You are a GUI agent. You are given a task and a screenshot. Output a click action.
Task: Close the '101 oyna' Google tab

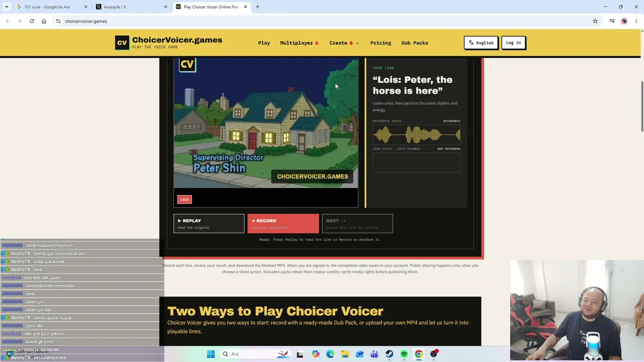click(86, 7)
